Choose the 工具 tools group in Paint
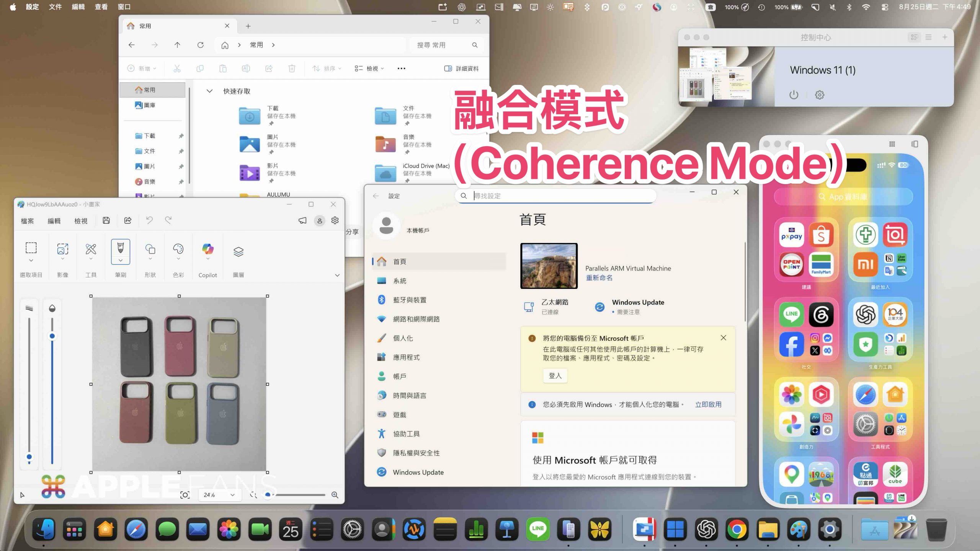 [x=91, y=249]
